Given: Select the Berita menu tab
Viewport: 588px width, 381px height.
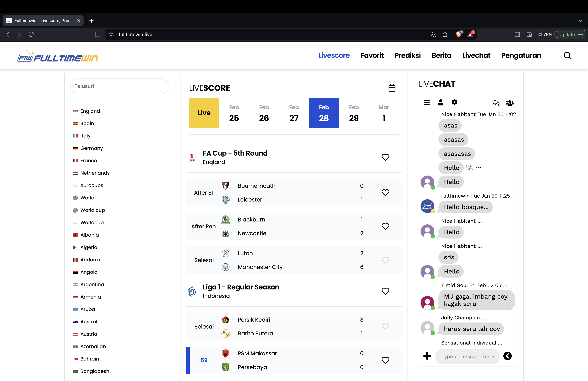Looking at the screenshot, I should [x=441, y=55].
